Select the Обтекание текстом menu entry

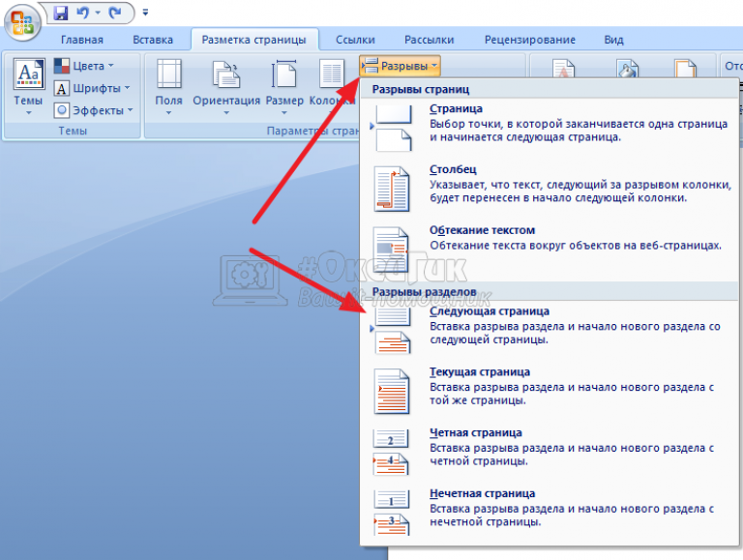point(482,230)
